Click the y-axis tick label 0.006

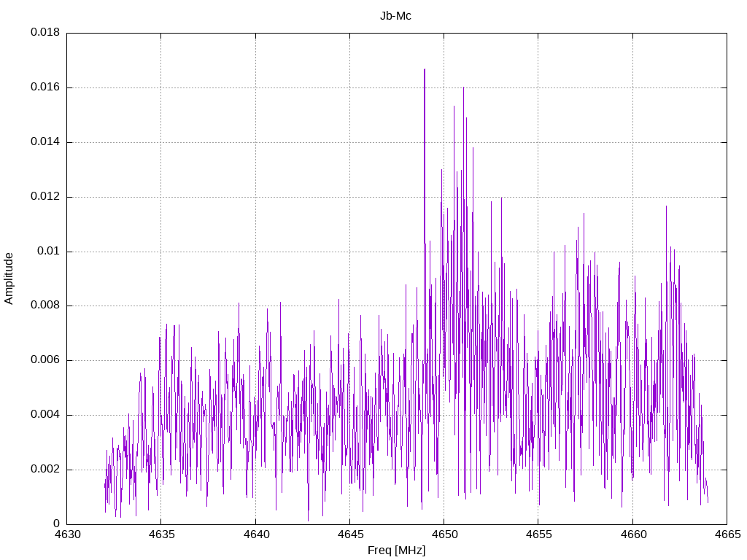coord(45,360)
